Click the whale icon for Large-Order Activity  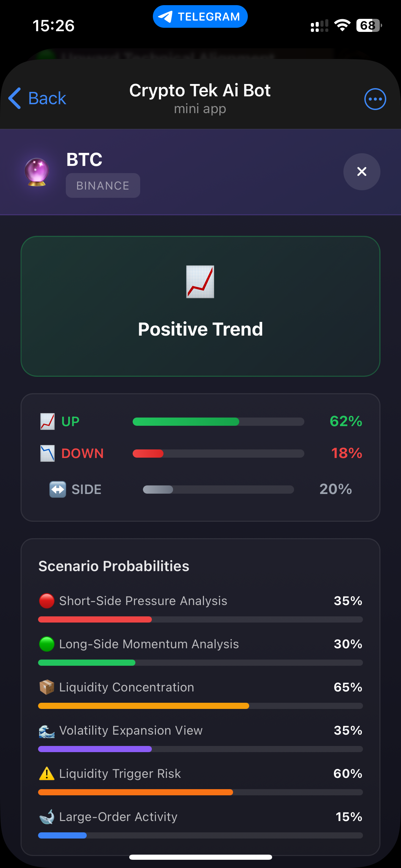click(x=47, y=817)
